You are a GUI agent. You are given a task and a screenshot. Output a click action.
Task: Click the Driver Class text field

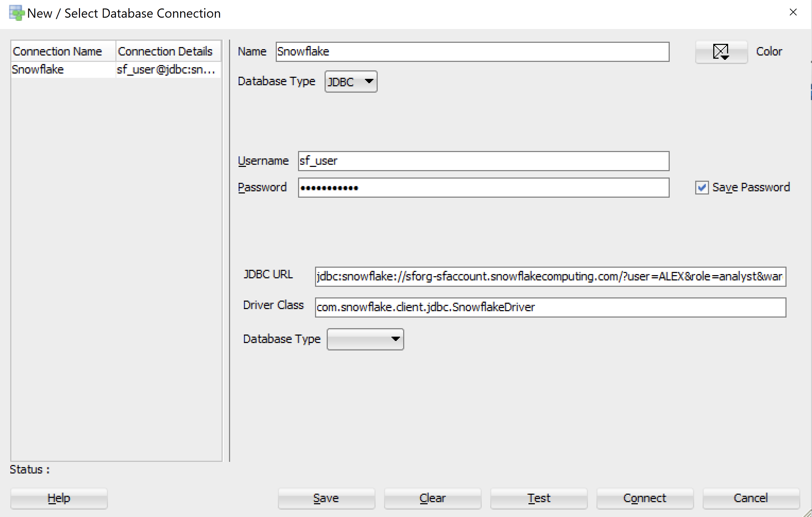click(x=550, y=307)
